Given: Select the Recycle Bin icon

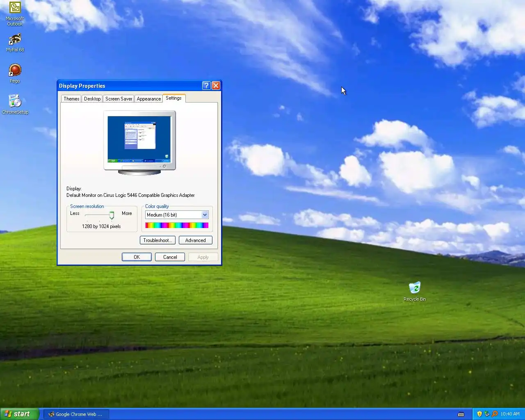Looking at the screenshot, I should (415, 291).
